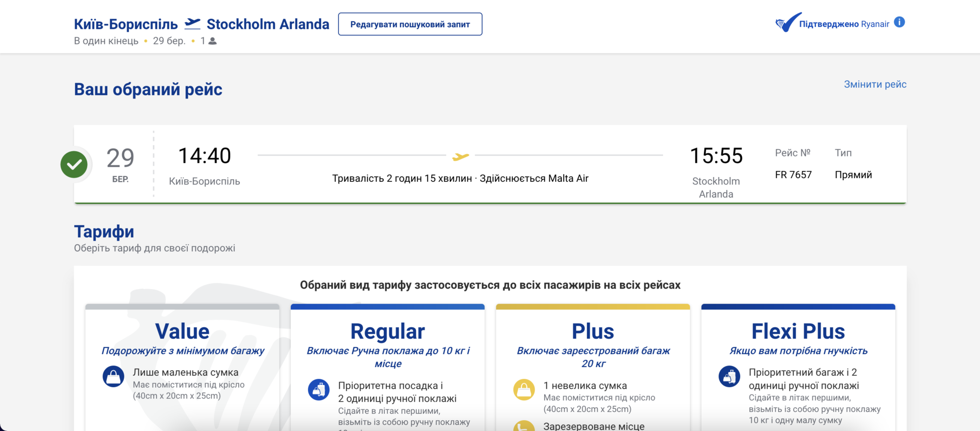Click the Stockholm Arlanda heading text
This screenshot has width=980, height=431.
(268, 24)
